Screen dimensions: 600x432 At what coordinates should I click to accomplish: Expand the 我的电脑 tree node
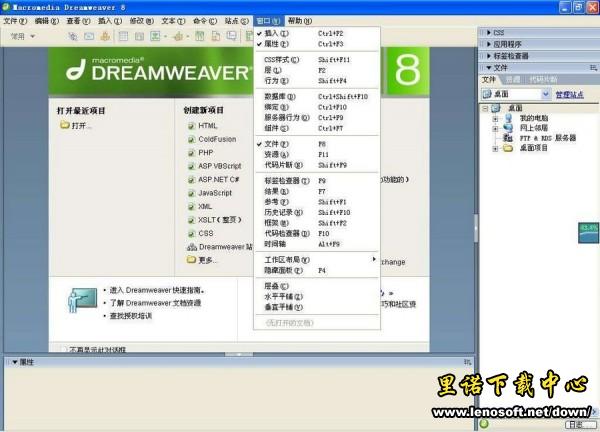tap(495, 119)
